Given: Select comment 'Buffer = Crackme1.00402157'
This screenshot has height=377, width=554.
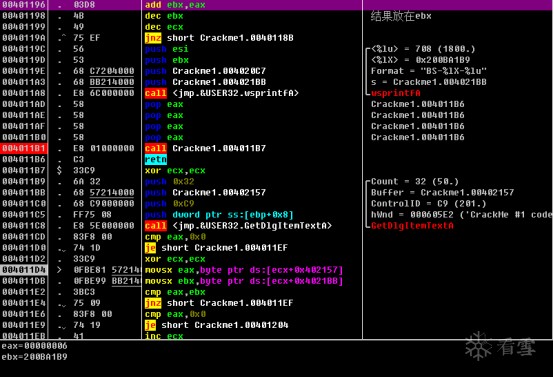Looking at the screenshot, I should (x=442, y=193).
